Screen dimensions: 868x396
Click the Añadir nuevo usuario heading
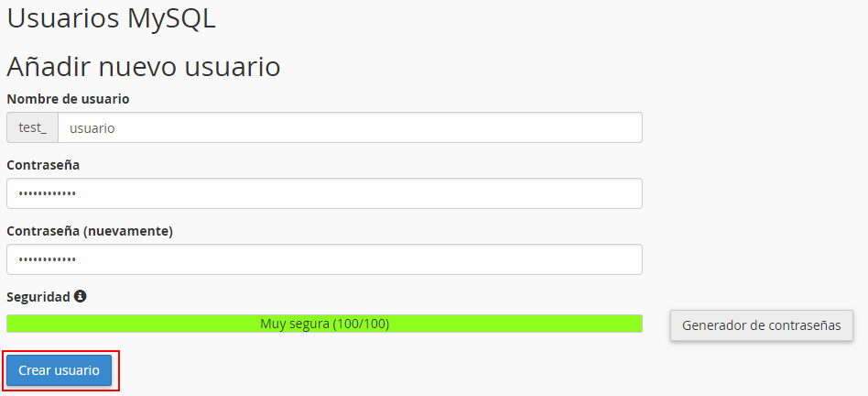[143, 67]
